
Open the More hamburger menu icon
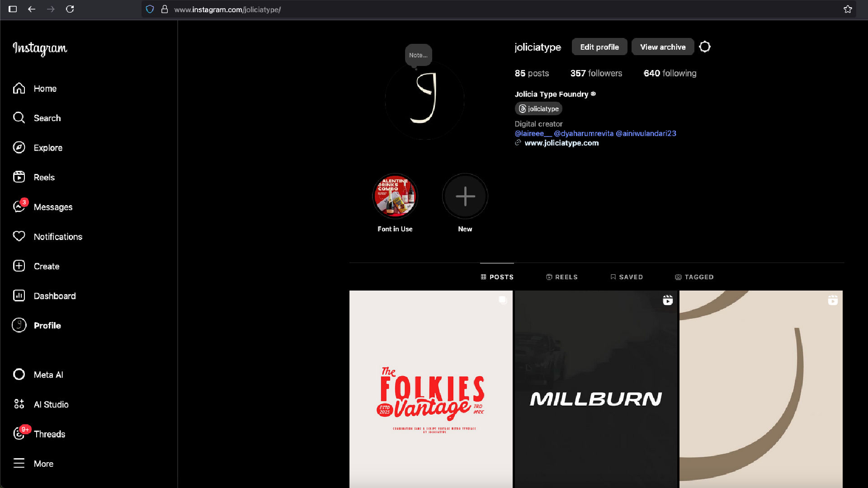pyautogui.click(x=19, y=463)
